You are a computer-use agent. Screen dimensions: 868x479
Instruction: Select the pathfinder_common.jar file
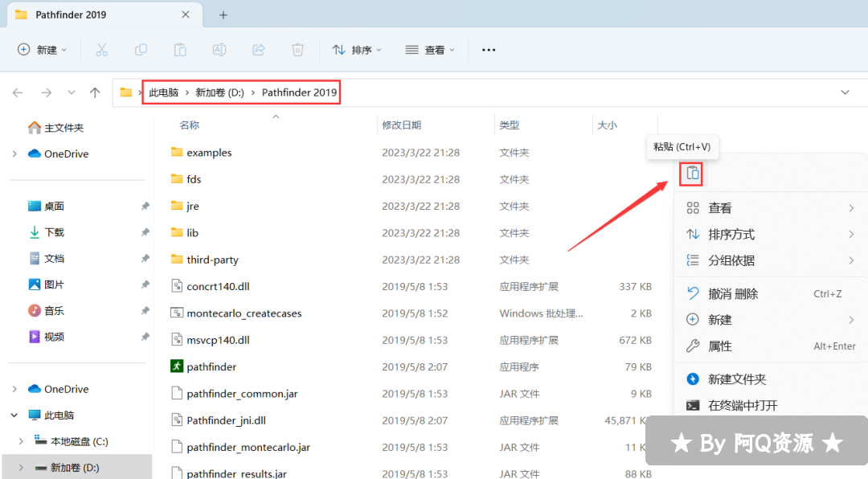point(242,394)
